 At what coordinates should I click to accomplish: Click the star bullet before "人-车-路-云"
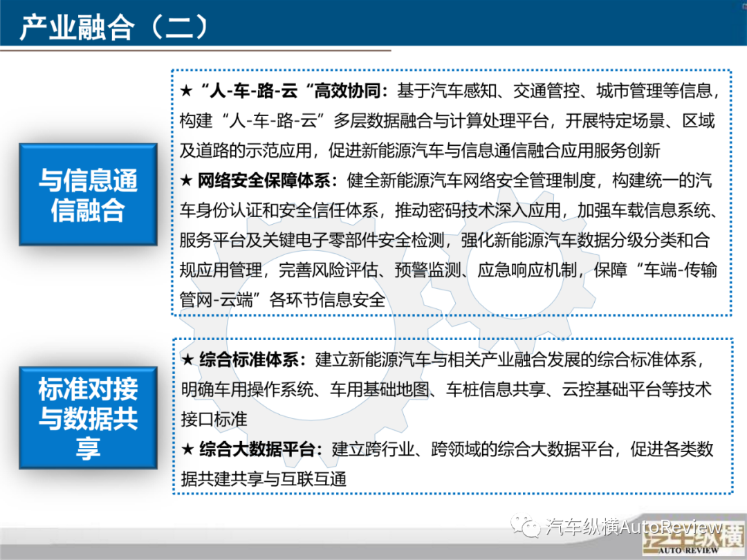(x=186, y=91)
